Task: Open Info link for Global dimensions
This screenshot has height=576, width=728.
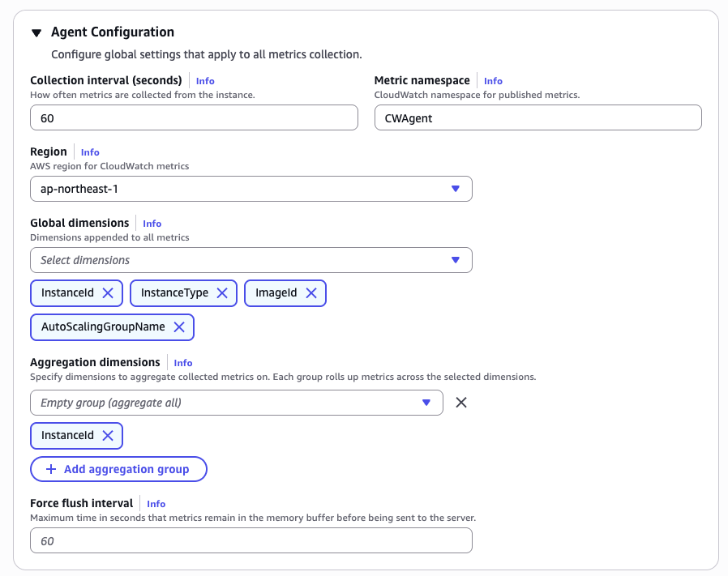Action: click(152, 224)
